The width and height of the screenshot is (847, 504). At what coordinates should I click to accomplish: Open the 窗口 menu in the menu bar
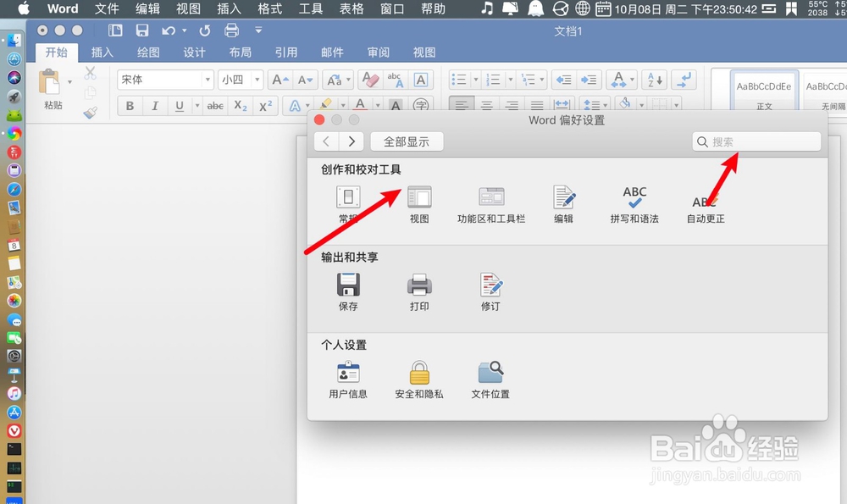pyautogui.click(x=392, y=8)
